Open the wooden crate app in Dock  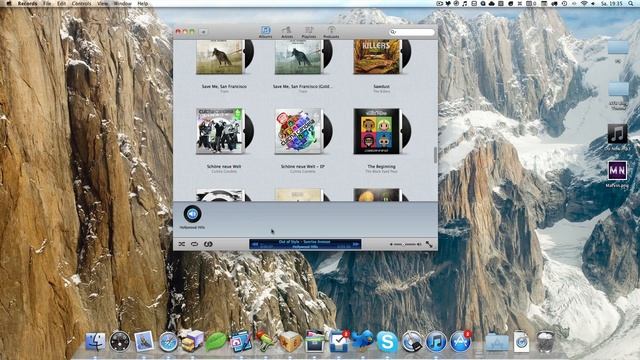tap(289, 341)
